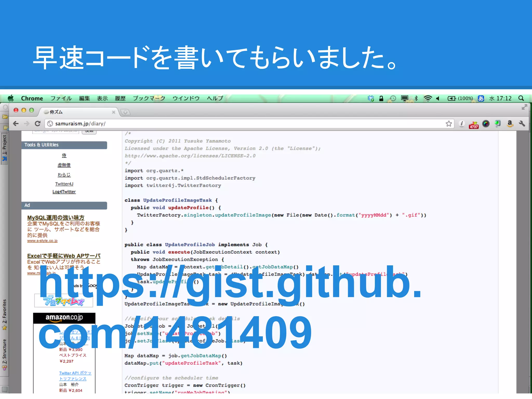Screen dimensions: 532x399
Task: Click the date and time 水 17:12
Action: tap(500, 98)
